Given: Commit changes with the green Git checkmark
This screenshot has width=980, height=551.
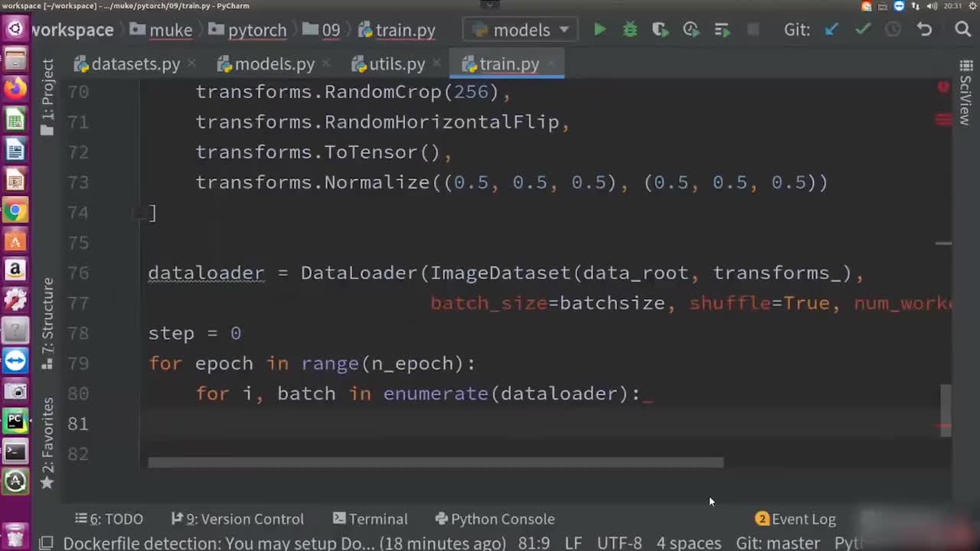Looking at the screenshot, I should [863, 30].
